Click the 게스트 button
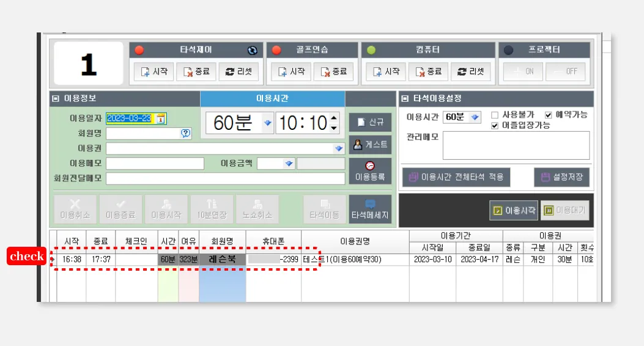Image resolution: width=644 pixels, height=346 pixels. click(370, 145)
